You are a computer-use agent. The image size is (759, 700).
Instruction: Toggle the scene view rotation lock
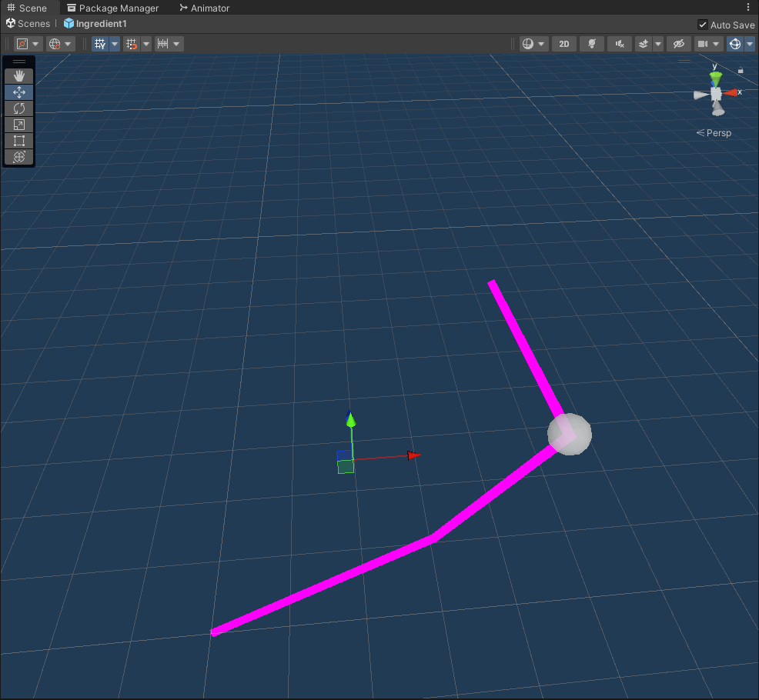tap(741, 70)
